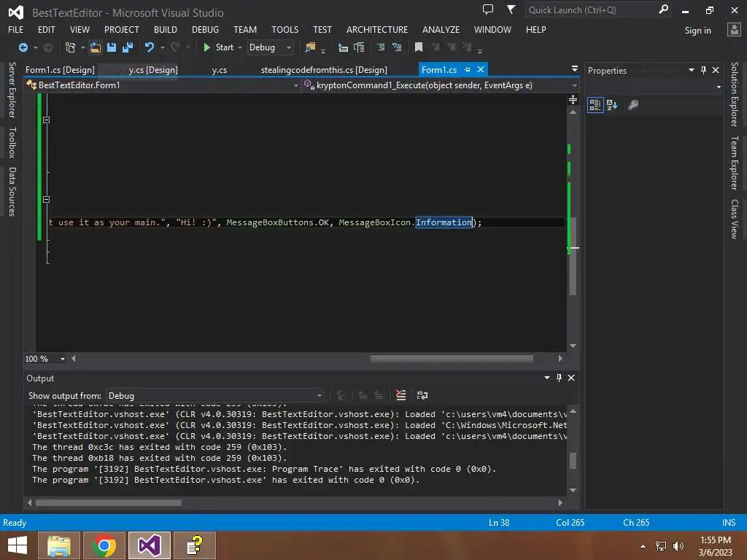Image resolution: width=747 pixels, height=560 pixels.
Task: Open the PROJECT menu
Action: 122,29
